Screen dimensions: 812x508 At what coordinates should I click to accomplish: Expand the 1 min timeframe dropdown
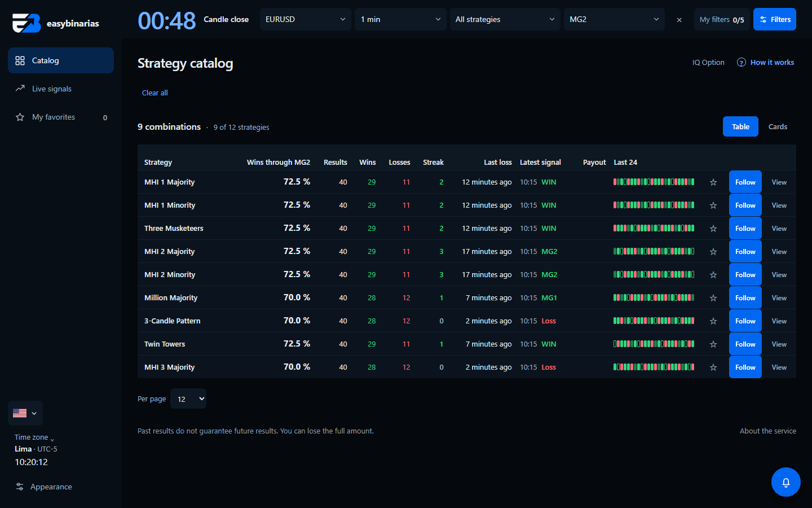pos(400,19)
